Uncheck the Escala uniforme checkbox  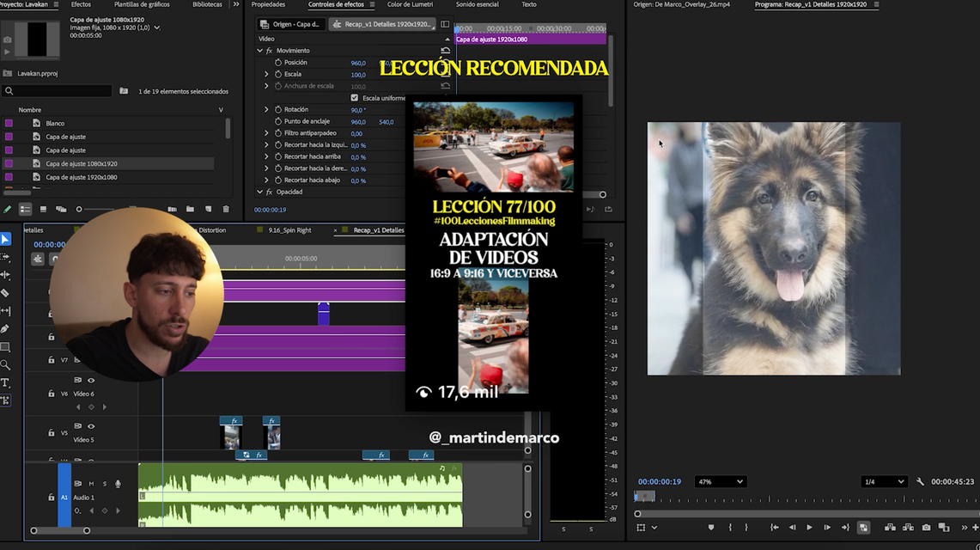pos(355,98)
